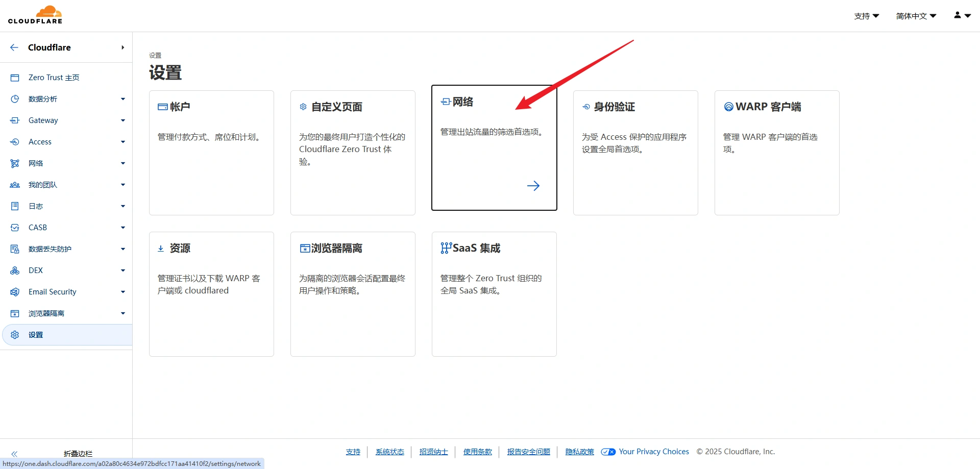The width and height of the screenshot is (980, 469).
Task: Click the 设置 breadcrumb above the heading
Action: 155,56
